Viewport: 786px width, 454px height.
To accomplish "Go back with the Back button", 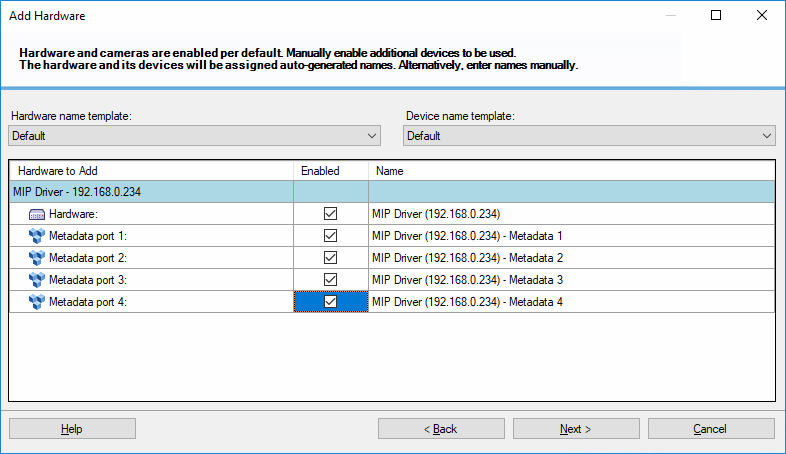I will [441, 429].
